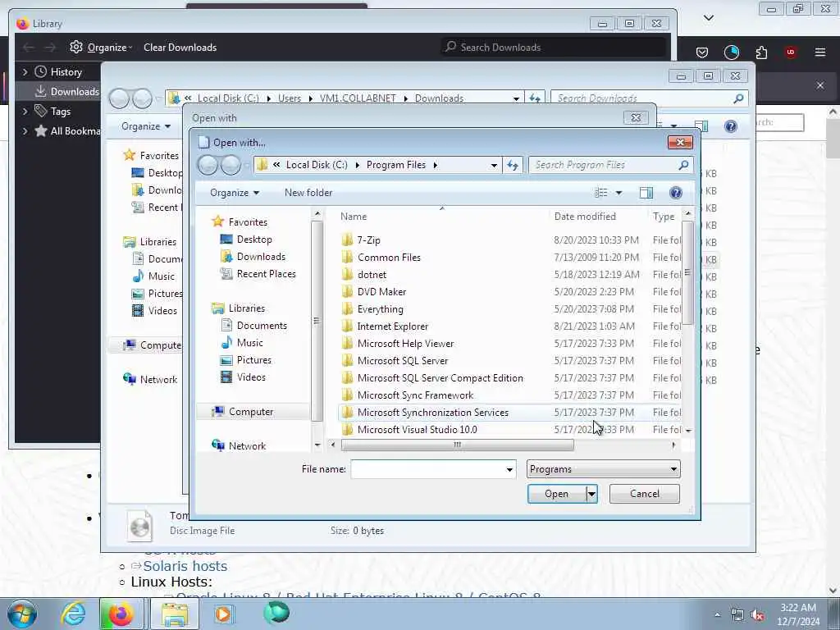Select Recent Places in Open with sidebar

(266, 274)
